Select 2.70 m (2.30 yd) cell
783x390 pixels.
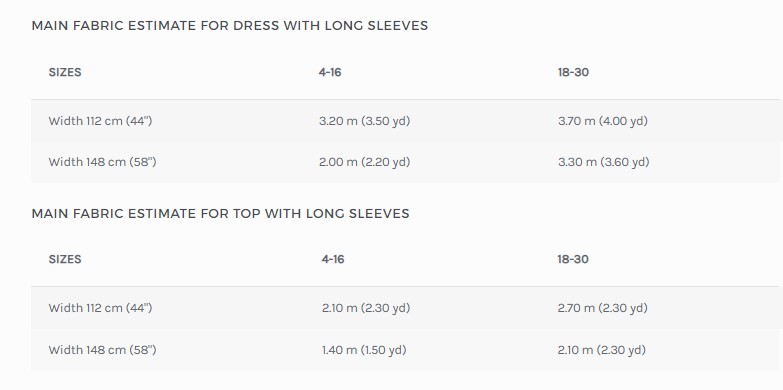click(x=603, y=308)
